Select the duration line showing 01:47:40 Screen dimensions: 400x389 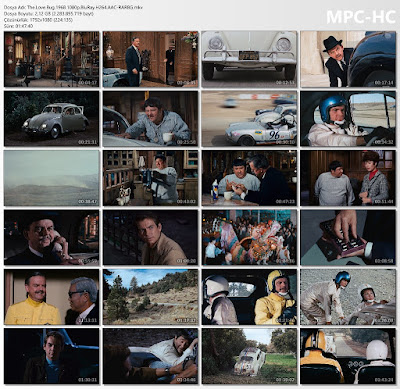click(x=18, y=26)
